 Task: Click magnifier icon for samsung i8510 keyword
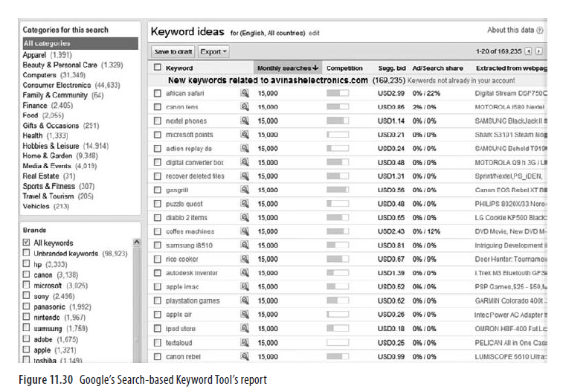tap(245, 245)
